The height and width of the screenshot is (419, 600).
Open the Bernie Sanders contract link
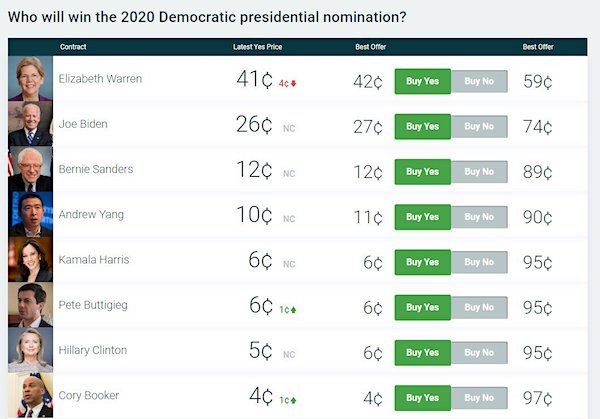[96, 169]
